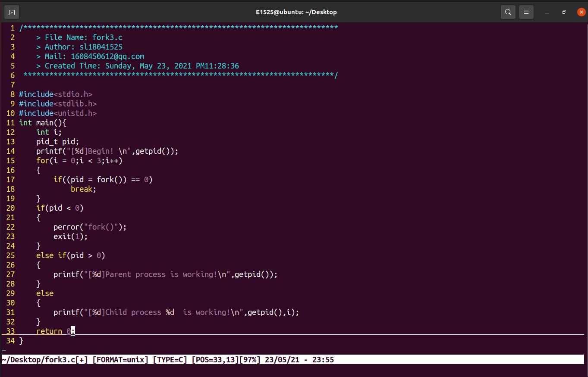Click the for loop header on line 15
The height and width of the screenshot is (377, 588).
coord(79,161)
